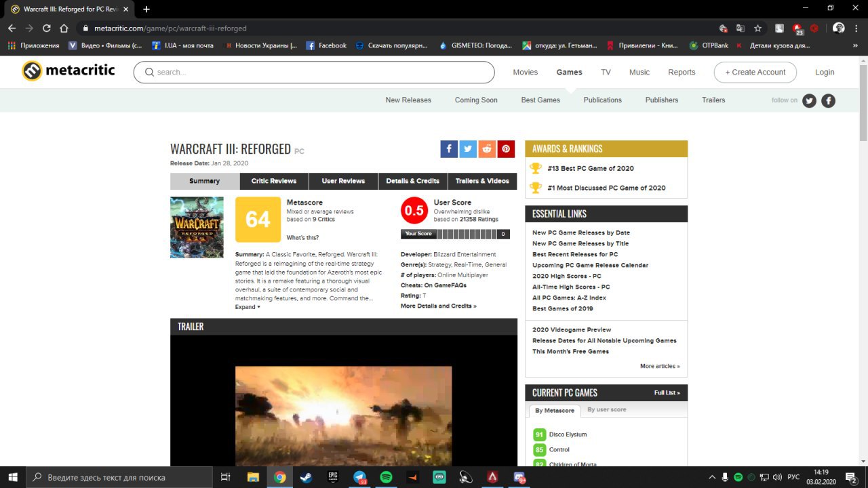Open Steam from the taskbar
868x488 pixels.
pos(307,477)
